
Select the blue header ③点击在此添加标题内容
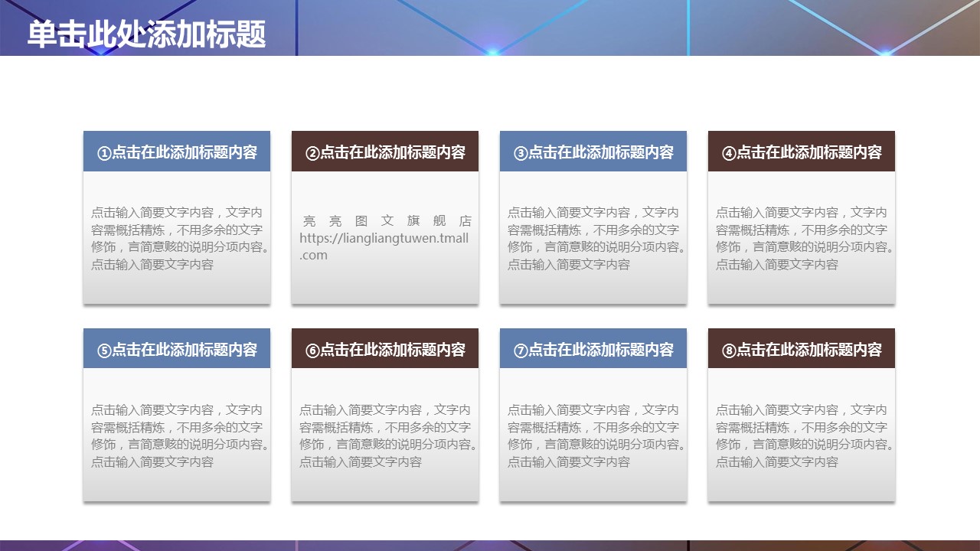593,152
